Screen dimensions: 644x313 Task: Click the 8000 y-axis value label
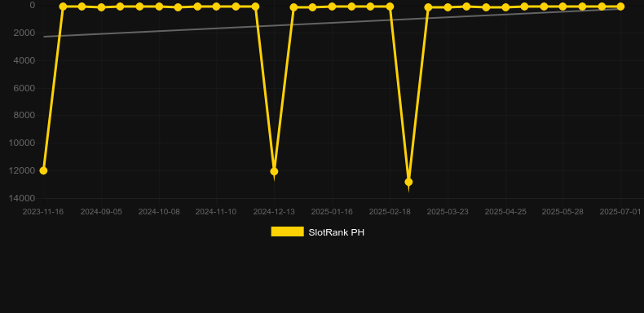(x=24, y=116)
